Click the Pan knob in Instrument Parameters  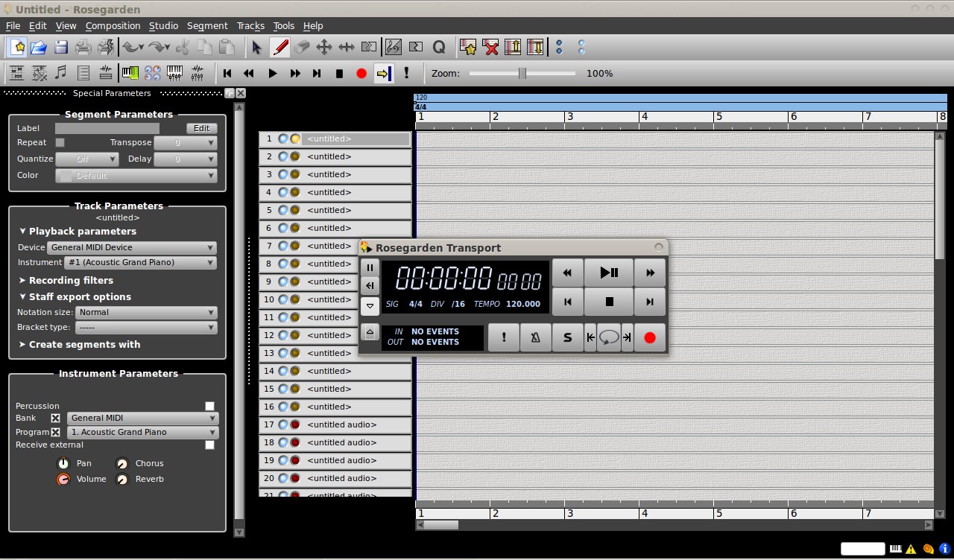pos(63,463)
